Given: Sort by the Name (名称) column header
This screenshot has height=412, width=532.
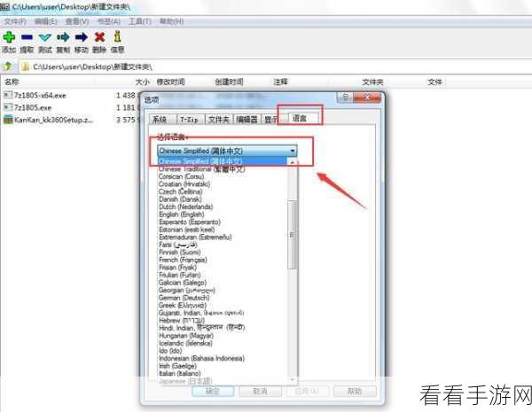Looking at the screenshot, I should click(x=12, y=82).
